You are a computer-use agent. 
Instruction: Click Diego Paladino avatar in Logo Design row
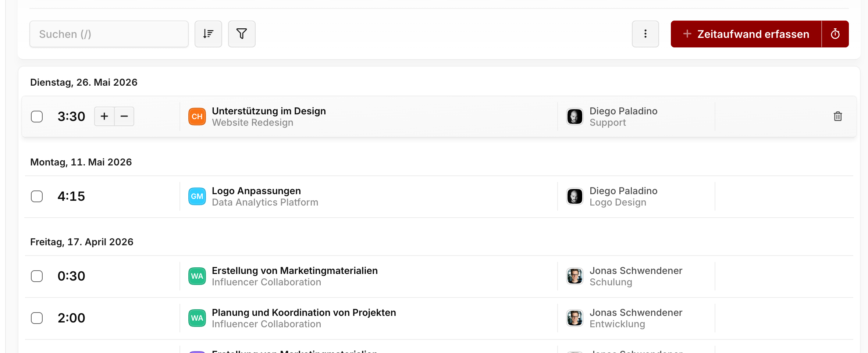(x=575, y=196)
